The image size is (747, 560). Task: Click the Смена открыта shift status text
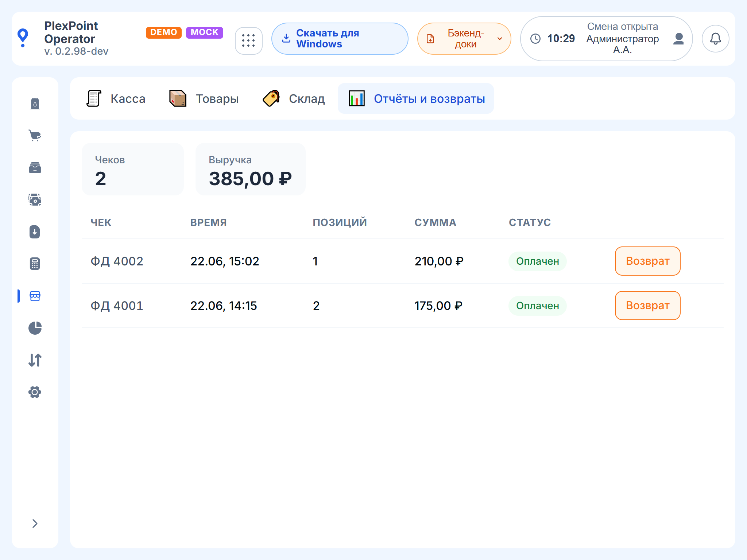click(x=623, y=27)
